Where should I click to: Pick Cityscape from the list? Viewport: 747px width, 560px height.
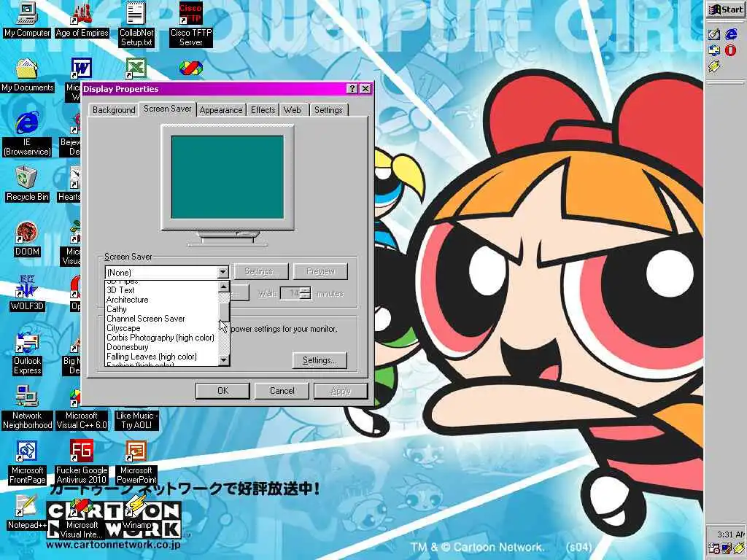(x=161, y=328)
